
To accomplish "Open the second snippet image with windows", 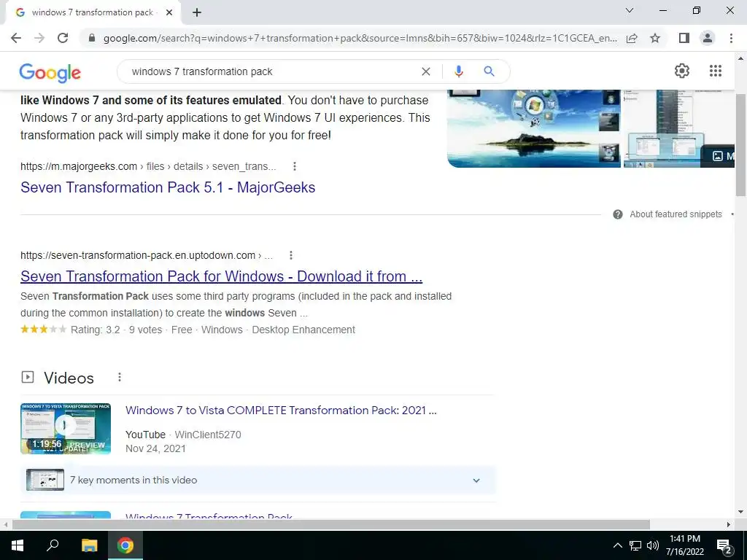I will (679, 128).
